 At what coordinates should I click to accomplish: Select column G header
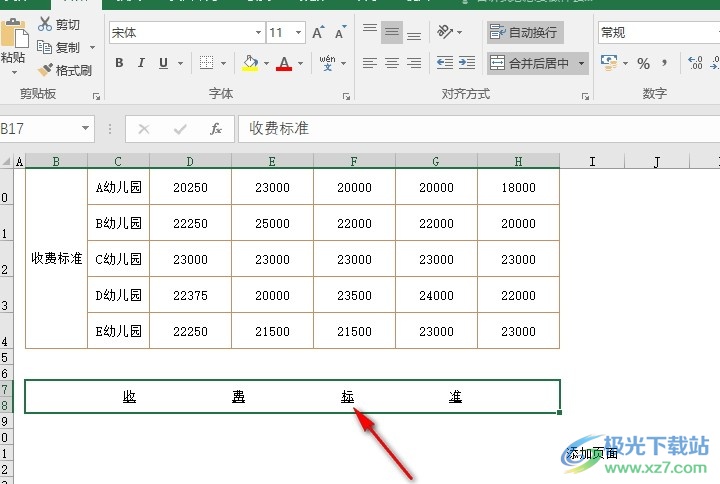[436, 161]
